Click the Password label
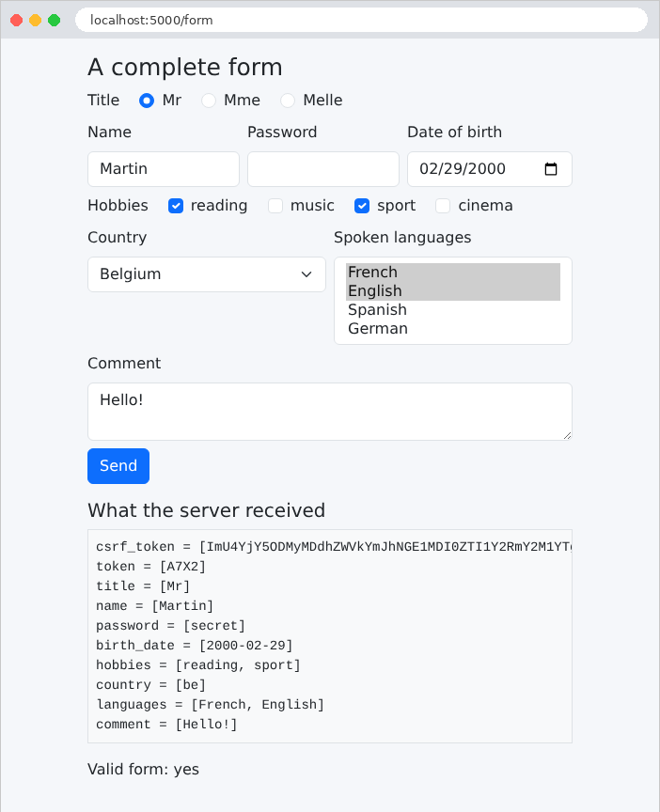The width and height of the screenshot is (660, 812). (x=282, y=133)
